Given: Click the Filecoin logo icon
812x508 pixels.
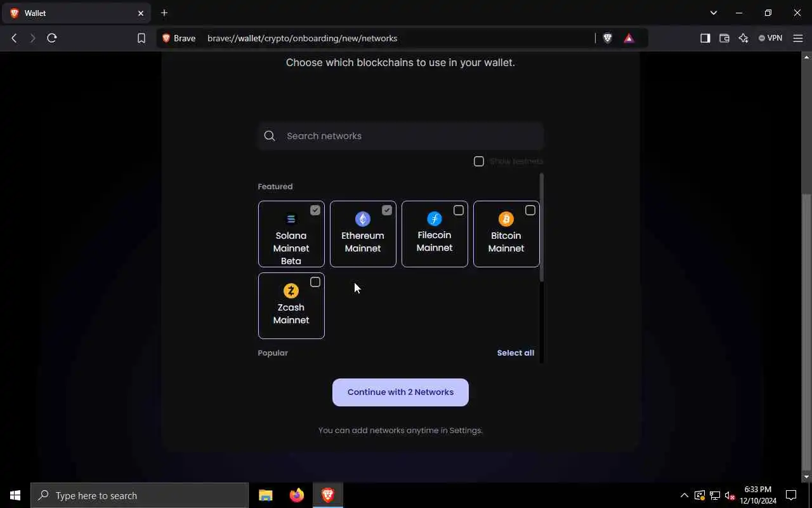Looking at the screenshot, I should [435, 219].
